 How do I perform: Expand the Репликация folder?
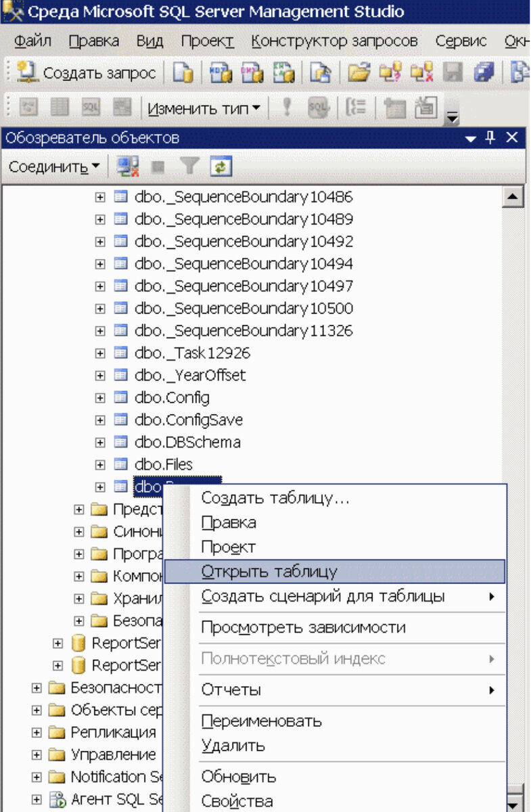[x=37, y=733]
